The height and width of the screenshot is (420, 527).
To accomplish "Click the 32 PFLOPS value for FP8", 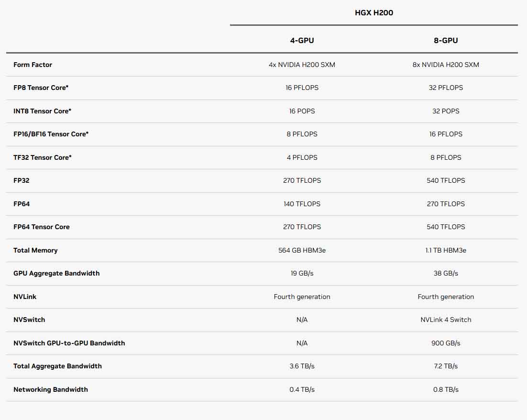I will [446, 88].
